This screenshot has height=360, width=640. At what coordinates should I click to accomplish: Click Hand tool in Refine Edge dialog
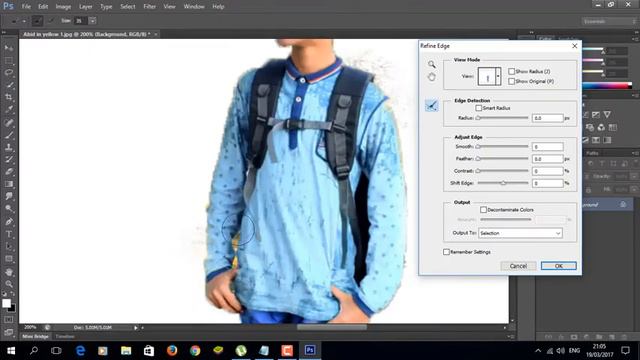[431, 77]
